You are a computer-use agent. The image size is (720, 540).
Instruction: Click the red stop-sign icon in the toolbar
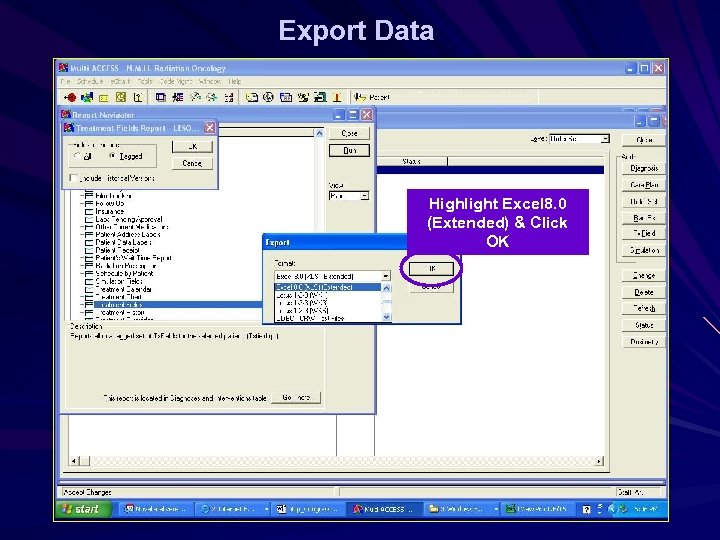point(70,97)
